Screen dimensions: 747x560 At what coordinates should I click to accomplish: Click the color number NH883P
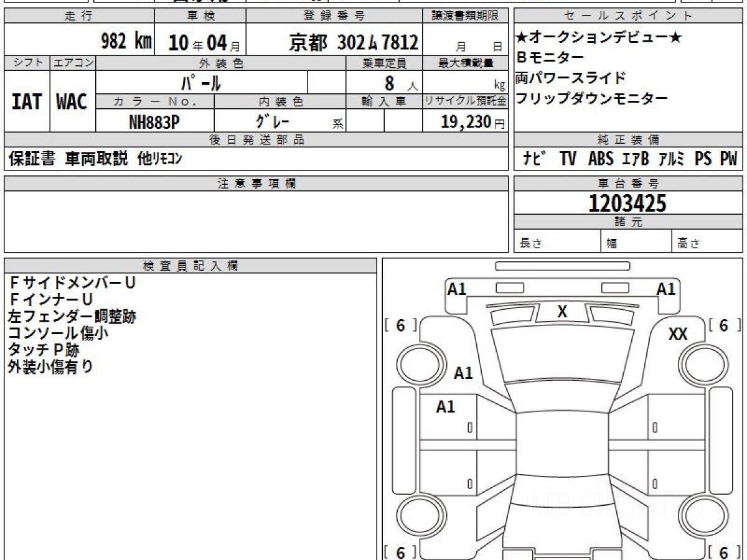tap(154, 122)
